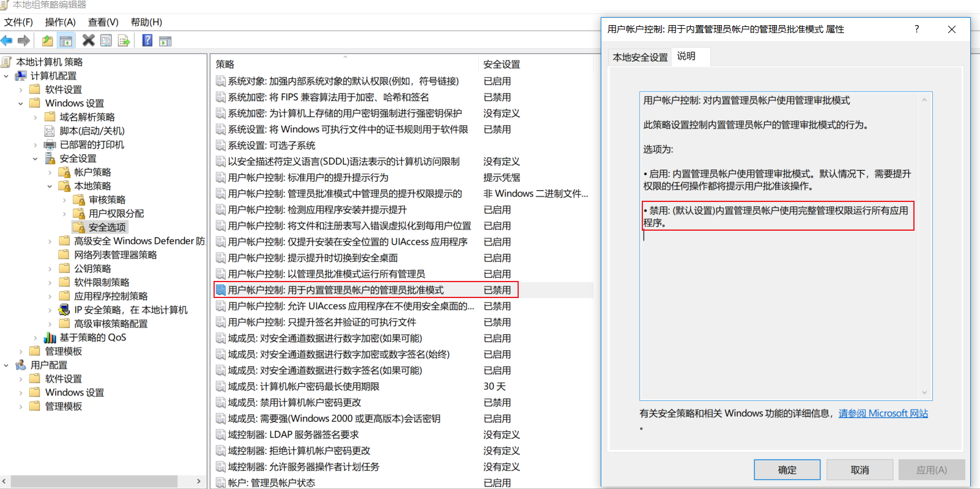This screenshot has height=489, width=980.
Task: Click the 确定 button
Action: 787,469
